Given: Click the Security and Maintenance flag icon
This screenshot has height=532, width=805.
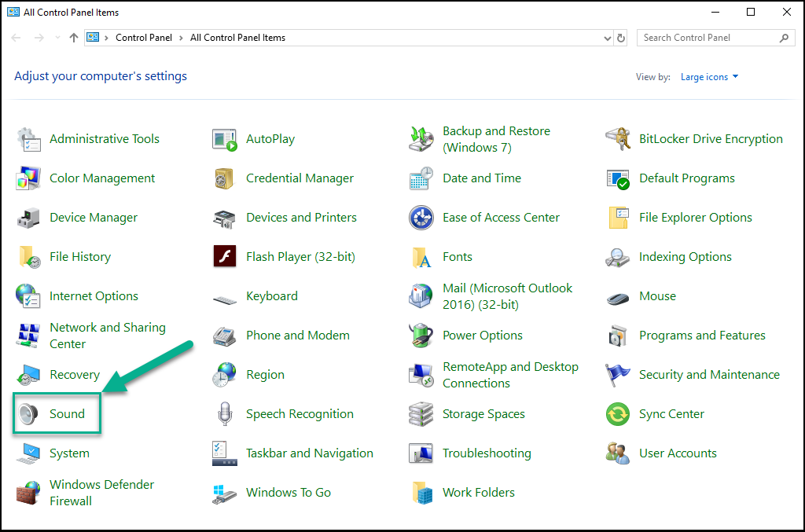Looking at the screenshot, I should click(618, 375).
